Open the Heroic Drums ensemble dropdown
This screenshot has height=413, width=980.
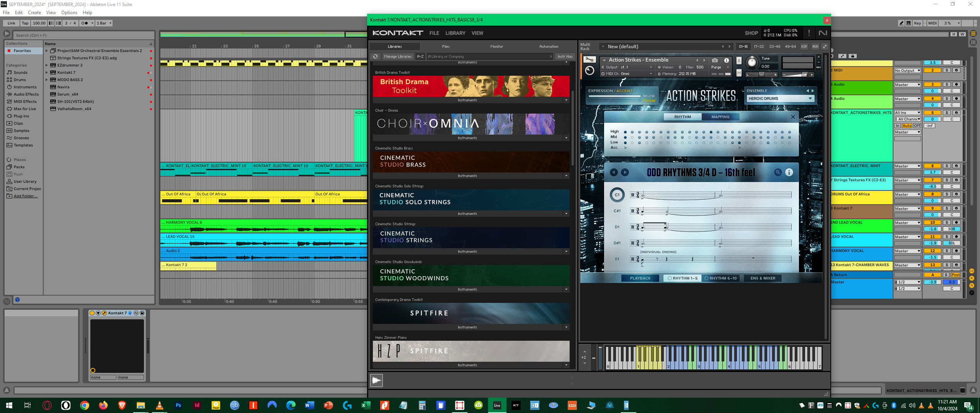pos(780,99)
